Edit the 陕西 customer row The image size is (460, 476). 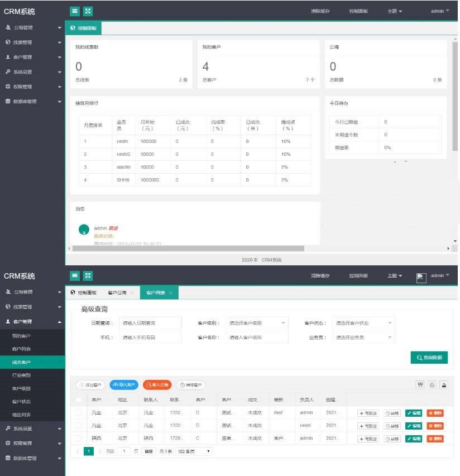[x=414, y=439]
